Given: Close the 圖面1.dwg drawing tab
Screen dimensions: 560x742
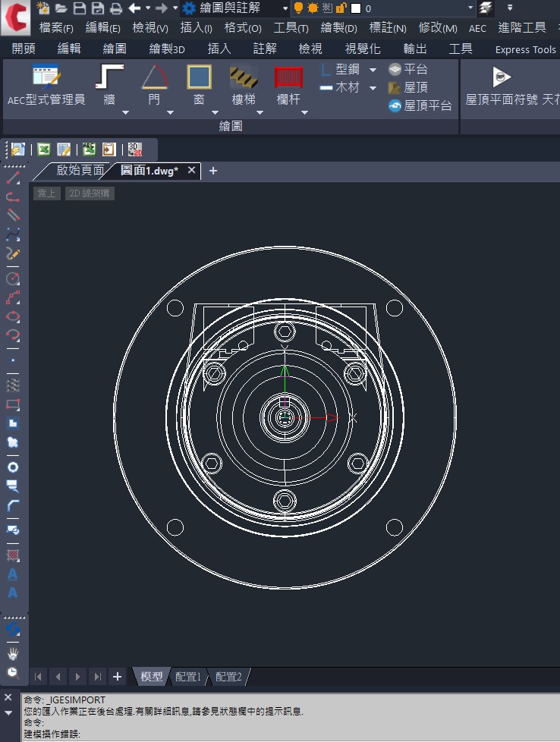Looking at the screenshot, I should click(x=191, y=170).
